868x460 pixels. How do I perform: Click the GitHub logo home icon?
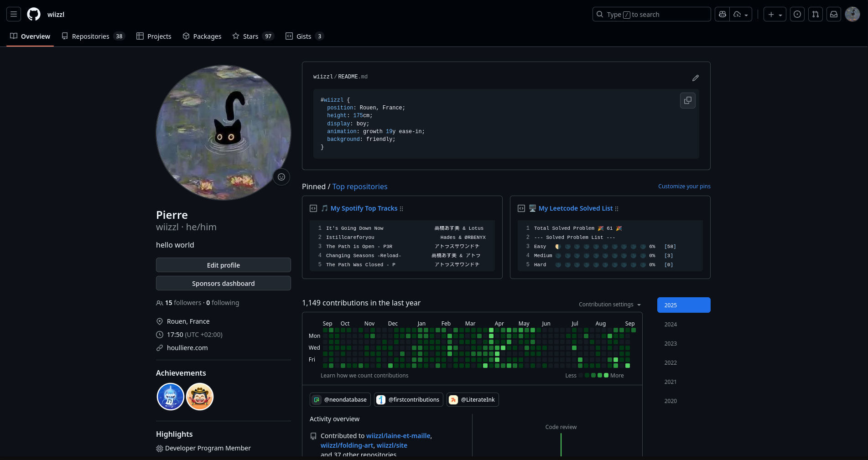pyautogui.click(x=34, y=14)
